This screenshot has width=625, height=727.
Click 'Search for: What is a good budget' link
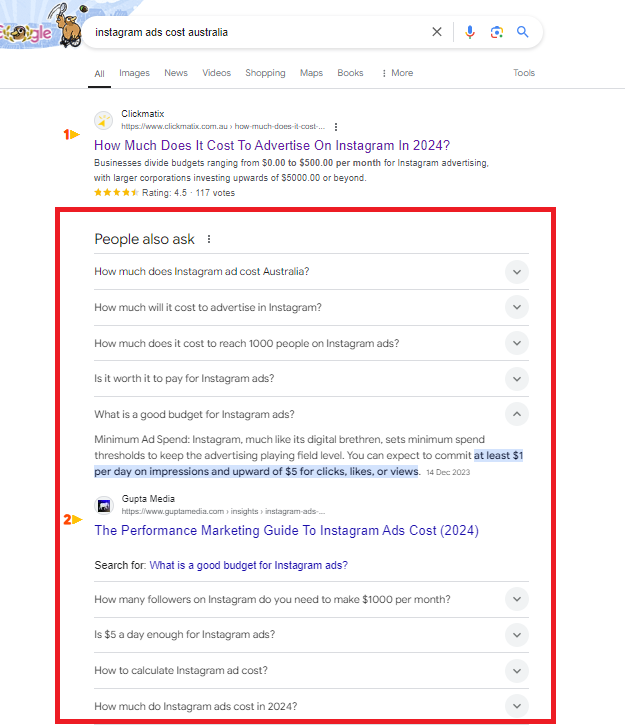(x=249, y=565)
